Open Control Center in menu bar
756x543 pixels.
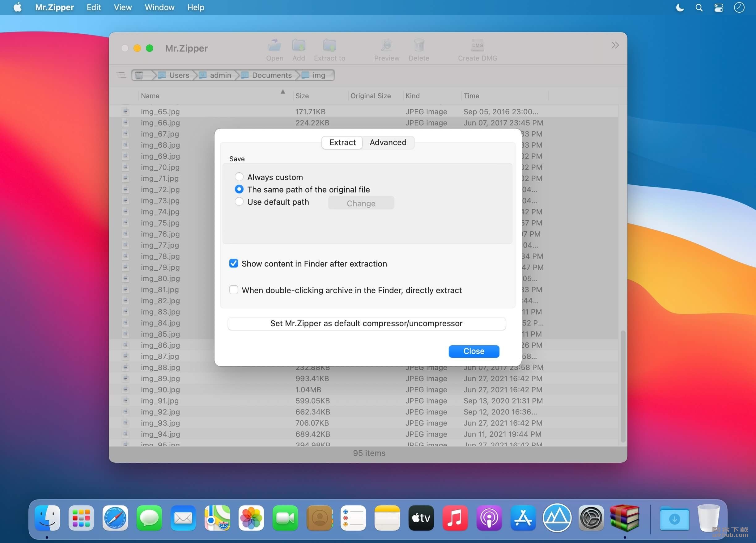tap(719, 7)
